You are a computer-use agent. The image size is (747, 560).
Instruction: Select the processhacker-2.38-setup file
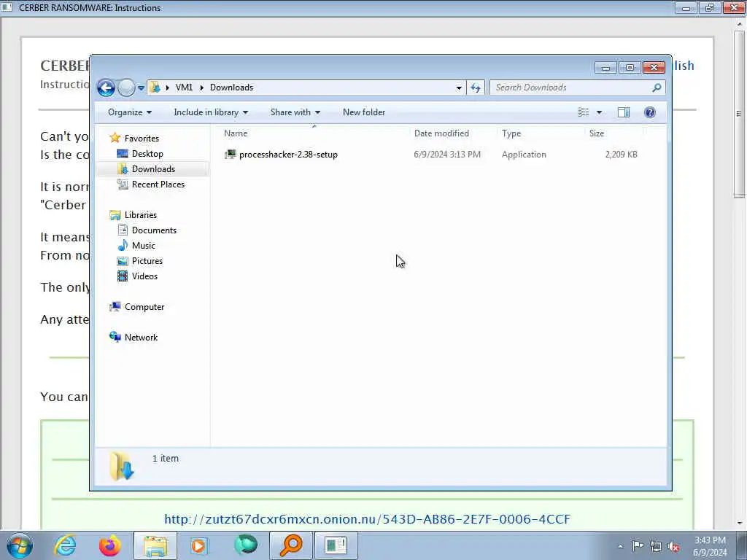pyautogui.click(x=288, y=155)
